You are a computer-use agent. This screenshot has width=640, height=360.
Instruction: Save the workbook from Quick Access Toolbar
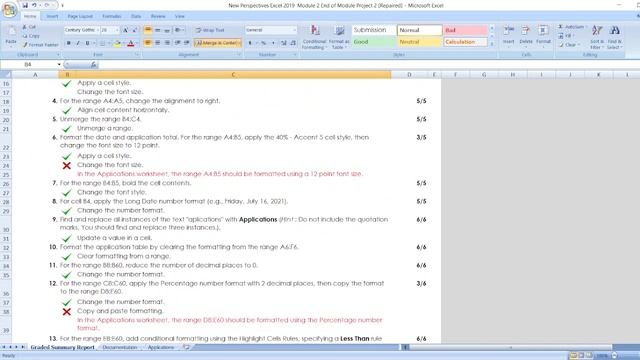coord(25,5)
